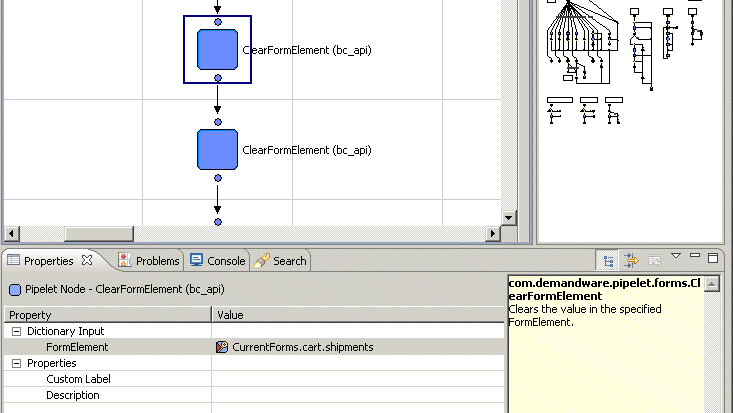Click the Problems tab icon
Screen dimensions: 733x413
(125, 261)
